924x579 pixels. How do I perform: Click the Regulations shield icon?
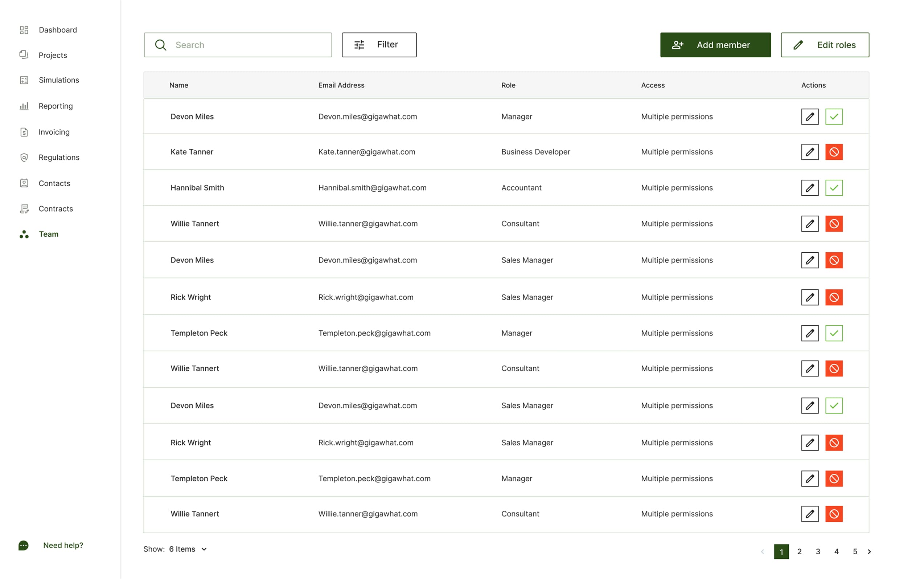click(x=24, y=158)
